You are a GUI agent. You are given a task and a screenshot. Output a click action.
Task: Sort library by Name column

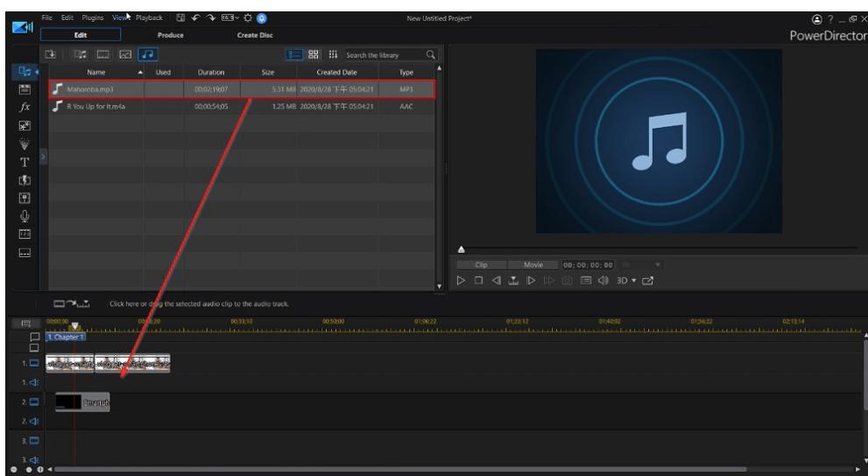point(96,73)
